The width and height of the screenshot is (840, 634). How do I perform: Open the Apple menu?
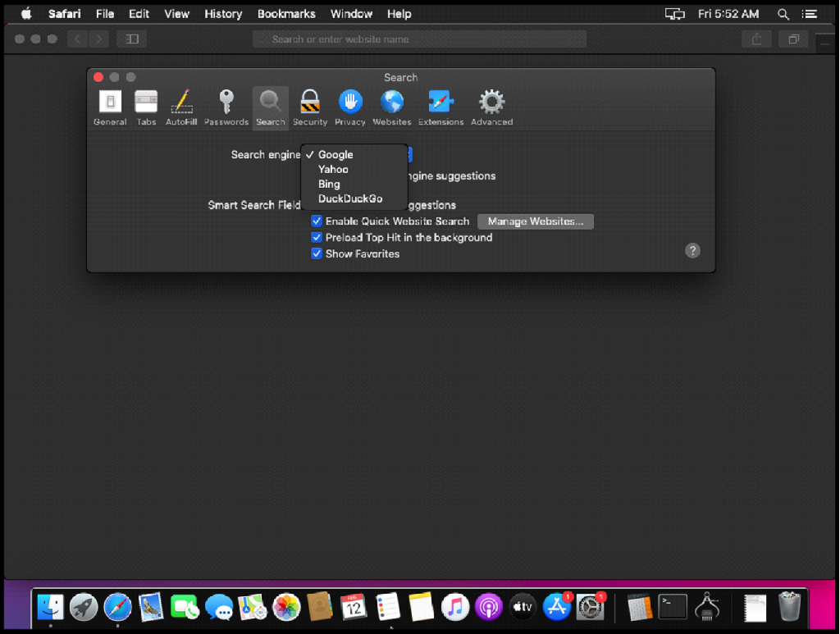click(25, 14)
